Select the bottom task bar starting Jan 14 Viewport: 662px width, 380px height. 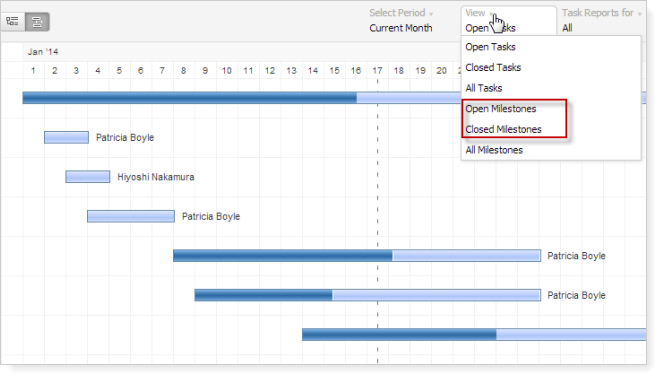(x=474, y=335)
